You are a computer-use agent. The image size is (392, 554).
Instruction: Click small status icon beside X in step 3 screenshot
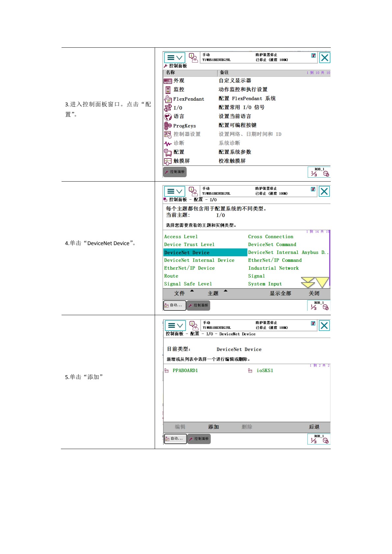coord(313,56)
